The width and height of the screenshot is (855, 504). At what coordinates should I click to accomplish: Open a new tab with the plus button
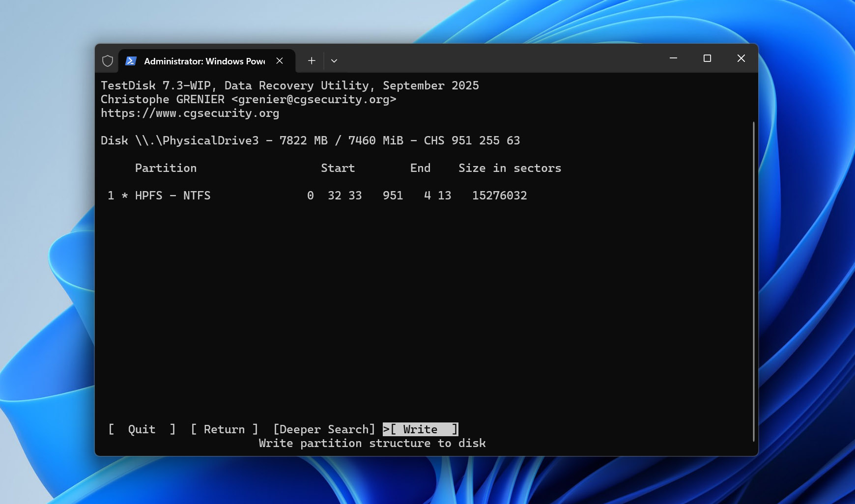coord(312,60)
